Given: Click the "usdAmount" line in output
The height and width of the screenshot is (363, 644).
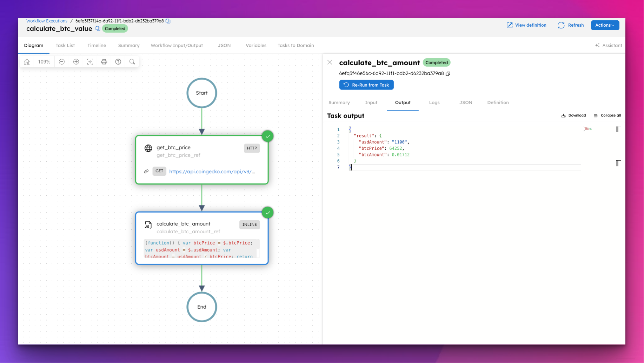Looking at the screenshot, I should 384,142.
